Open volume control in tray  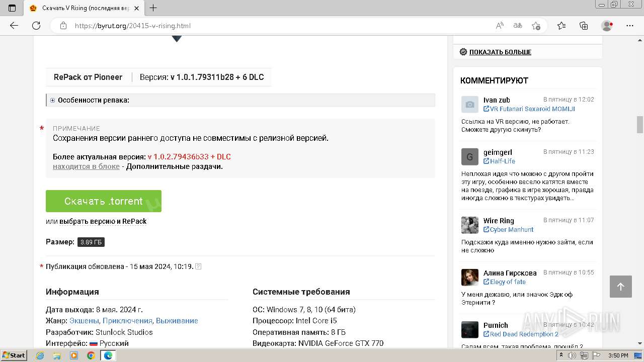572,355
